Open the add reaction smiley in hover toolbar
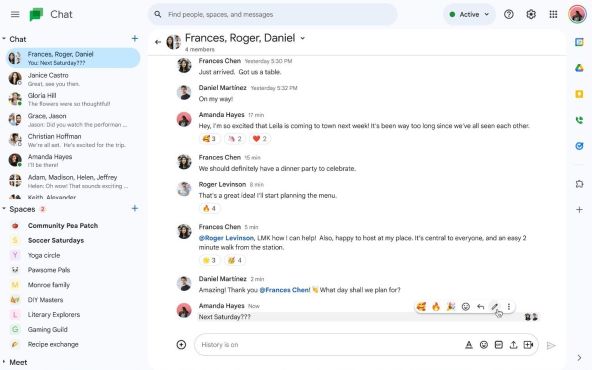The height and width of the screenshot is (370, 592). (x=466, y=307)
